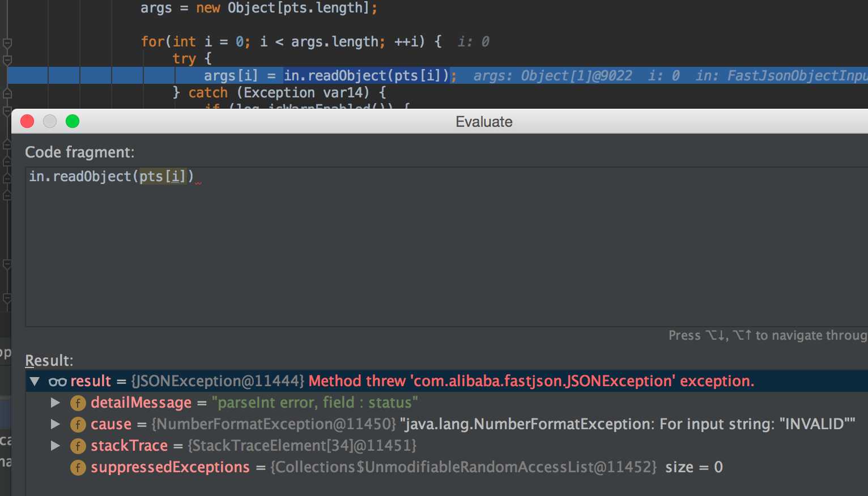Zoom the Evaluate dialog with green button

pyautogui.click(x=73, y=121)
